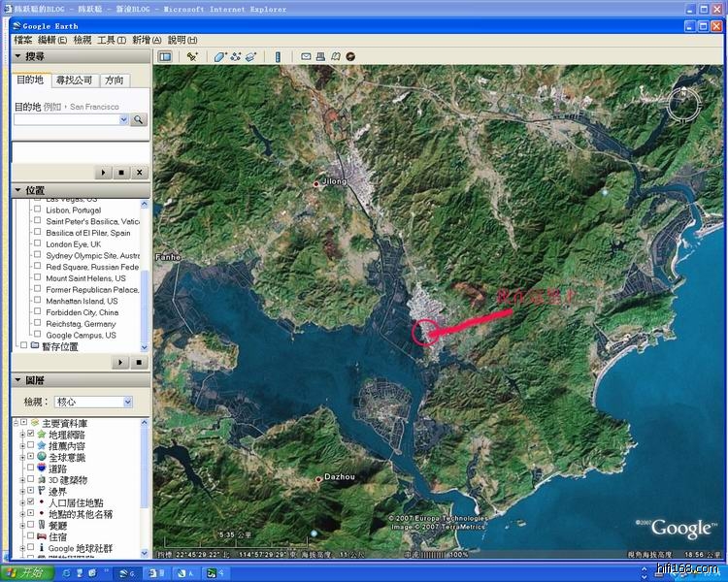The image size is (728, 582).
Task: Toggle the 3D 建築物 layer checkbox
Action: [30, 480]
